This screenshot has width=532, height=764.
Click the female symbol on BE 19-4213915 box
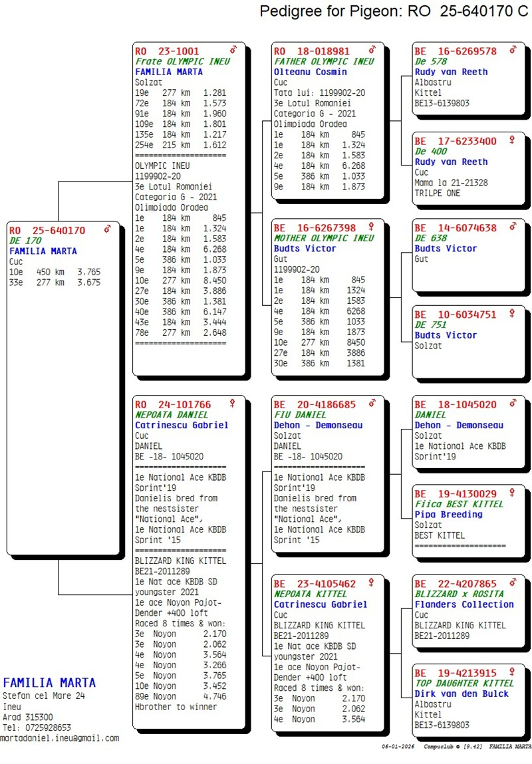(512, 672)
